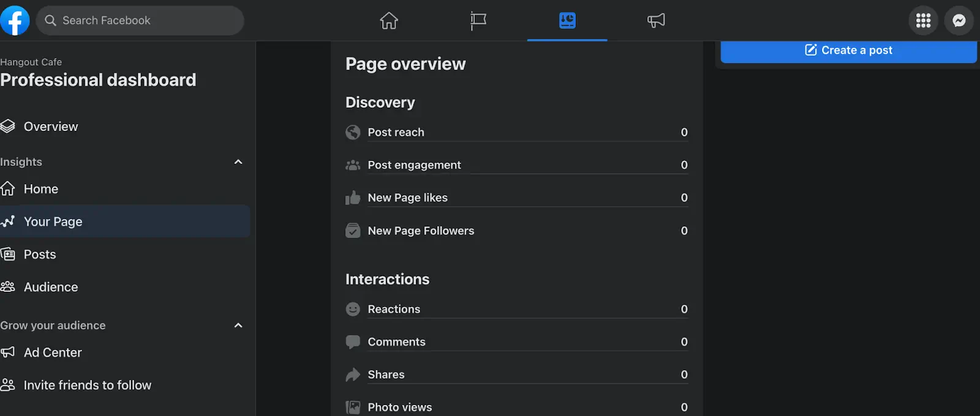Click the search magnifier icon
Screen dimensions: 980x416
pyautogui.click(x=51, y=20)
